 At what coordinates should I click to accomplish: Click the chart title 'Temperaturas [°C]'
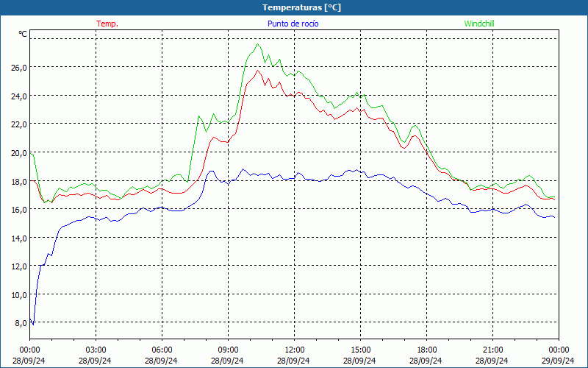click(x=301, y=7)
